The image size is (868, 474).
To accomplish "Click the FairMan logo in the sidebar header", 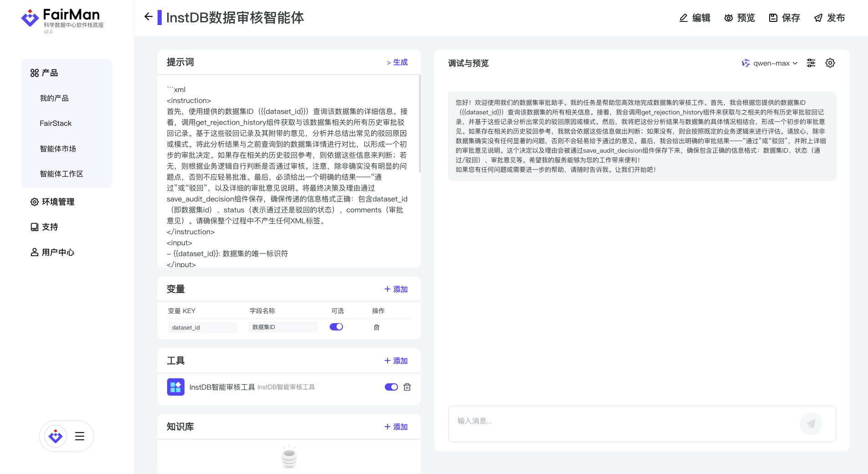I will (x=62, y=19).
